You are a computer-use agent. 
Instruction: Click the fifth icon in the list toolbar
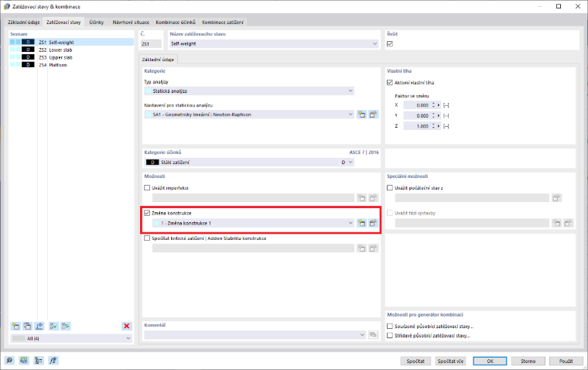(x=66, y=326)
